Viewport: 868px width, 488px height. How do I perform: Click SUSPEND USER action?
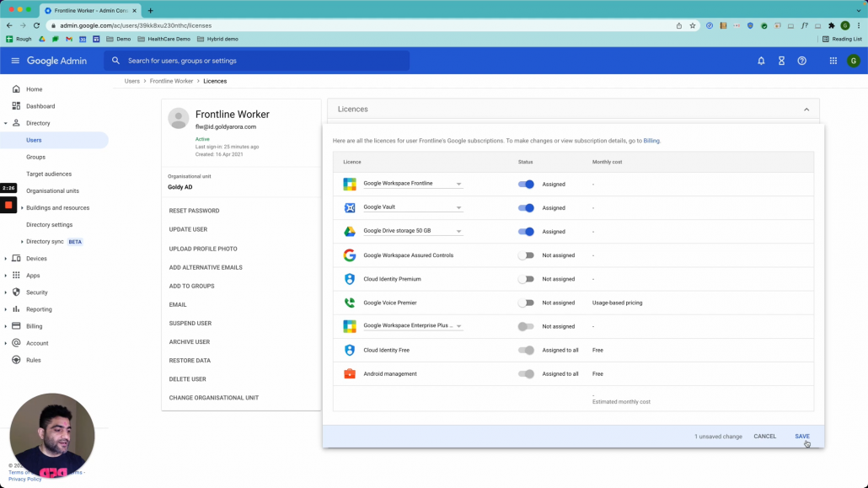tap(190, 324)
